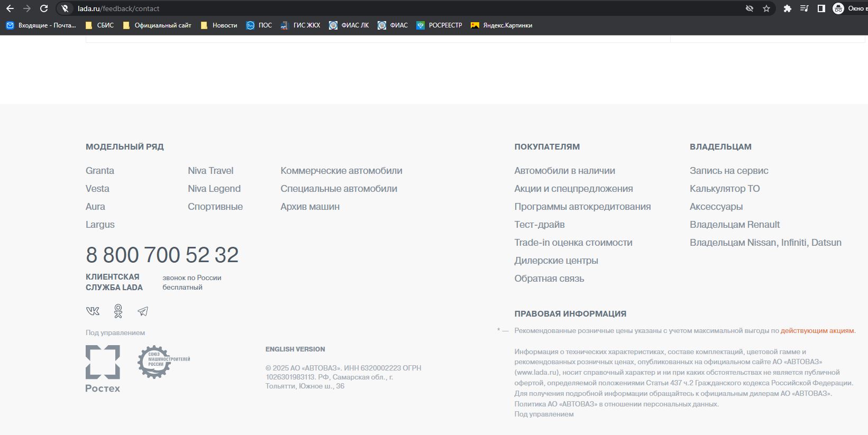Image resolution: width=868 pixels, height=435 pixels.
Task: Open LADA's VK social page icon
Action: point(93,311)
